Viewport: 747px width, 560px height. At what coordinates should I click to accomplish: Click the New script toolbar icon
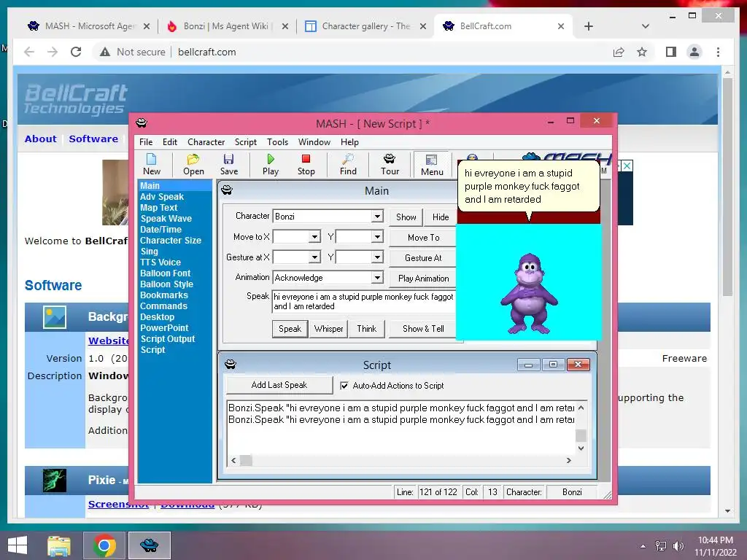[x=152, y=164]
